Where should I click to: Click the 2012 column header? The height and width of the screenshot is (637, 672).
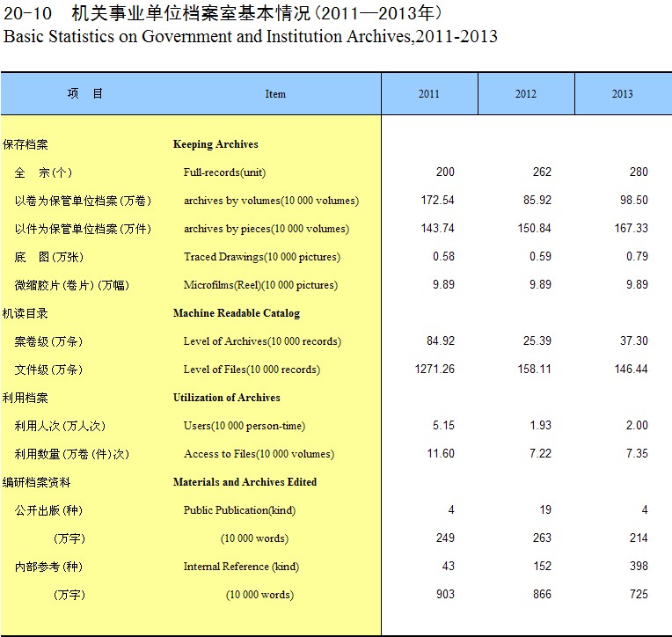[525, 94]
